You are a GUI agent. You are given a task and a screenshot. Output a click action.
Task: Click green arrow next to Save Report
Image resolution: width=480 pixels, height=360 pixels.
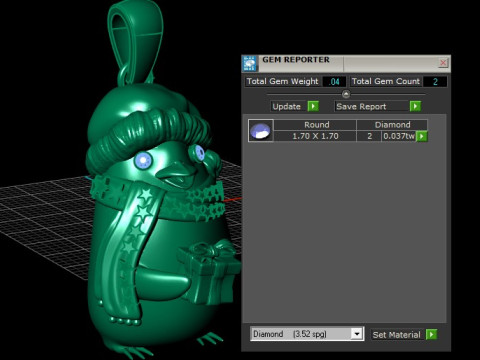[x=415, y=106]
